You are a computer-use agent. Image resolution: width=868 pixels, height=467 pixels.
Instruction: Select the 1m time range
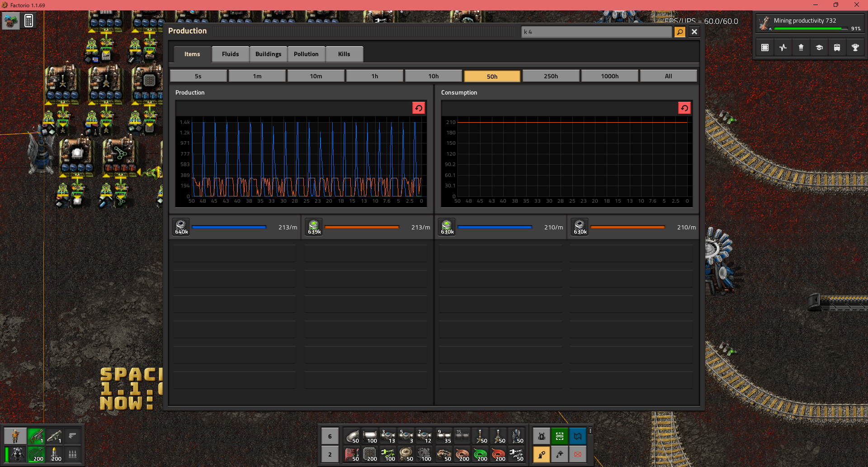pos(257,76)
